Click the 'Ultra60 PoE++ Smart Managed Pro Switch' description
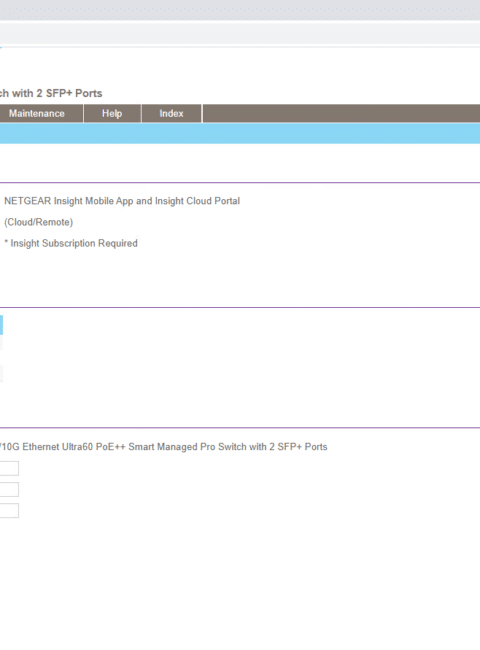480x650 pixels. (154, 447)
